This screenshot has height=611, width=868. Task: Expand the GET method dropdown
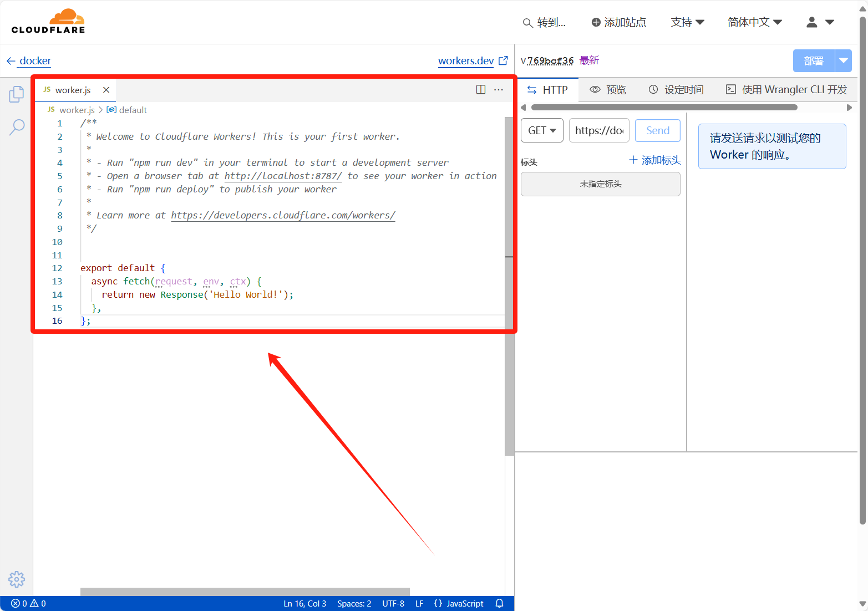point(542,130)
